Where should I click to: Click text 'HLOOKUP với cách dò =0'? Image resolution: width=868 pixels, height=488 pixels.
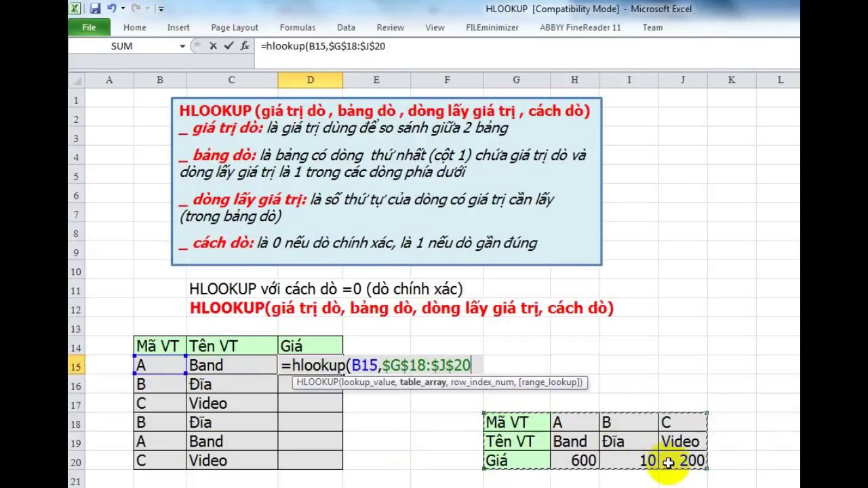275,289
